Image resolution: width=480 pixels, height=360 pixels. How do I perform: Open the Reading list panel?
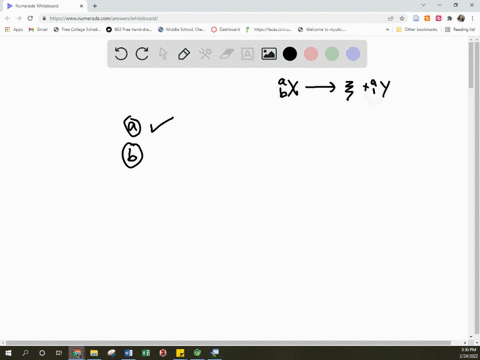(460, 29)
